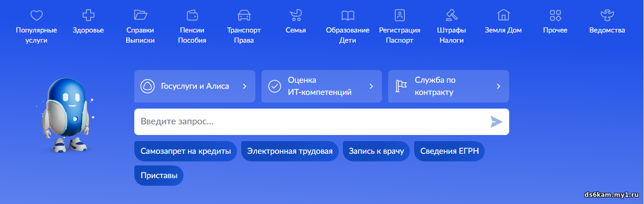The image size is (644, 204).
Task: Open the car icon for Транспорт Права
Action: [x=244, y=15]
